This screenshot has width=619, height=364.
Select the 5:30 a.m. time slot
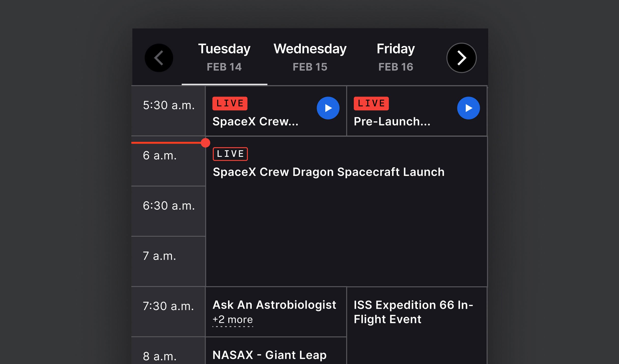(x=168, y=111)
